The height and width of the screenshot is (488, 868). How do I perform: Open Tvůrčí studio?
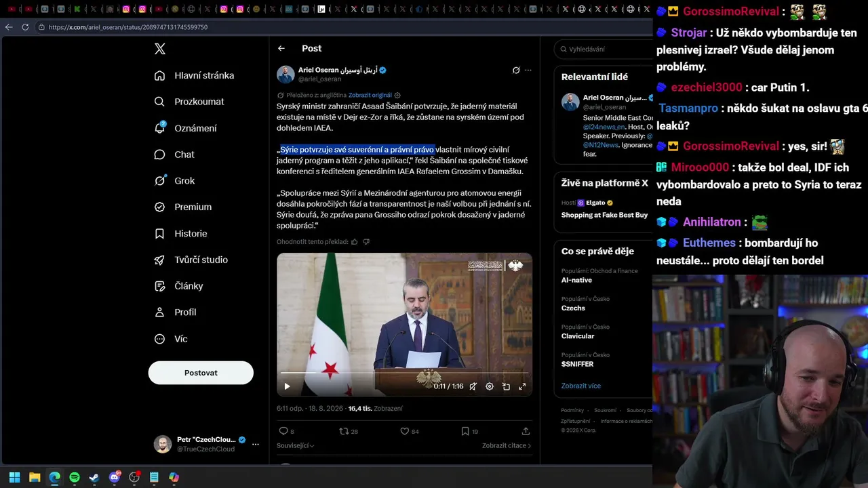[191, 260]
